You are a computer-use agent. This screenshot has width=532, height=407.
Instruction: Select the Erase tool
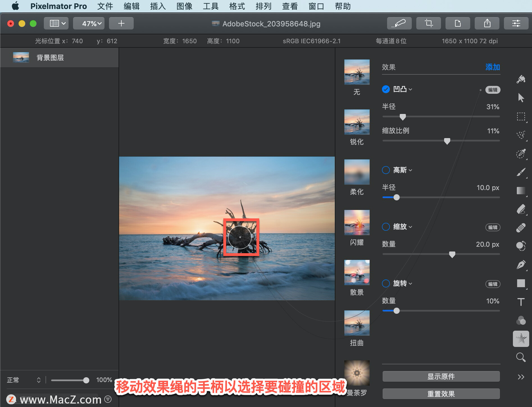point(521,209)
